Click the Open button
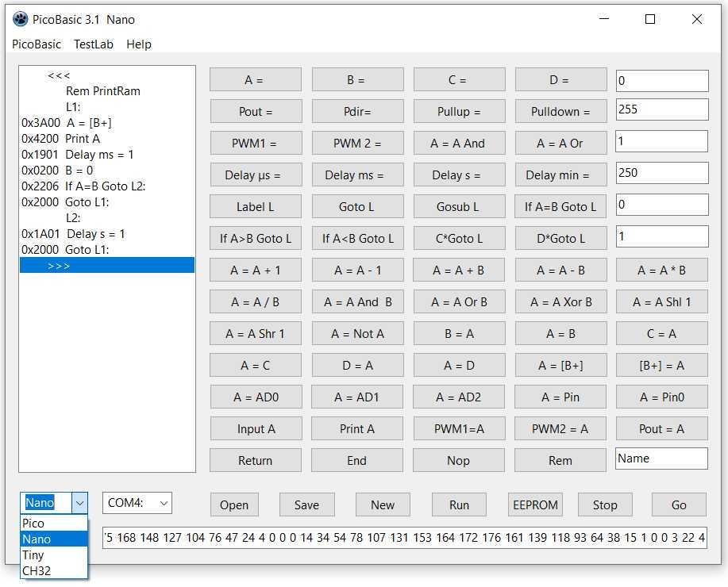Screen dimensions: 728x587 click(234, 505)
